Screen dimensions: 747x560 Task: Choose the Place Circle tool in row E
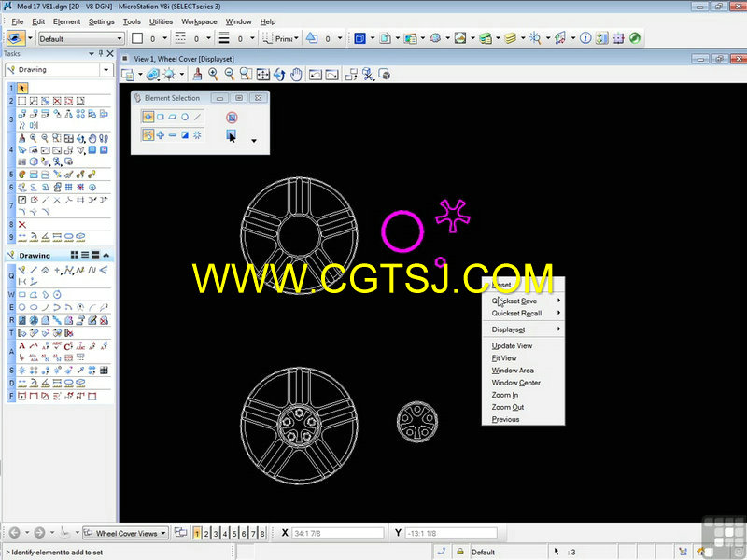pyautogui.click(x=21, y=307)
